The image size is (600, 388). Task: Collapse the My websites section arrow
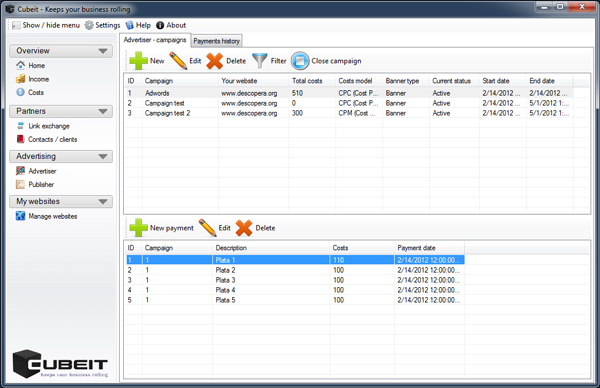pyautogui.click(x=103, y=202)
